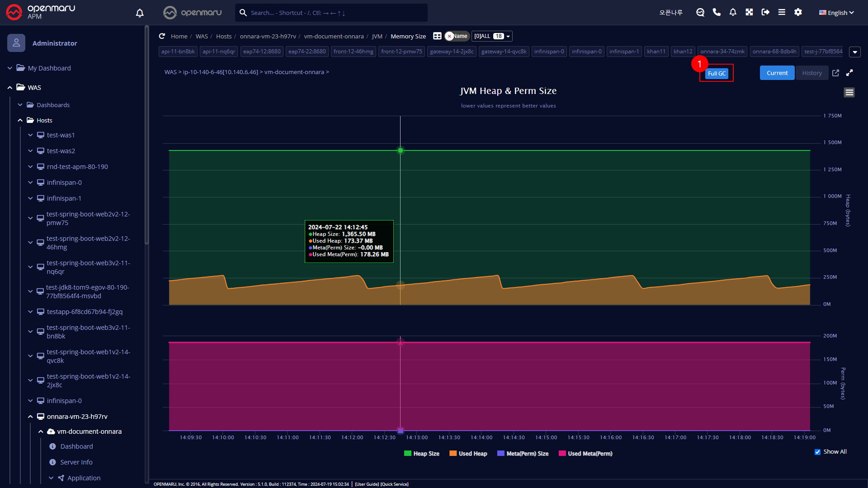
Task: Toggle the Name switch
Action: tap(457, 36)
